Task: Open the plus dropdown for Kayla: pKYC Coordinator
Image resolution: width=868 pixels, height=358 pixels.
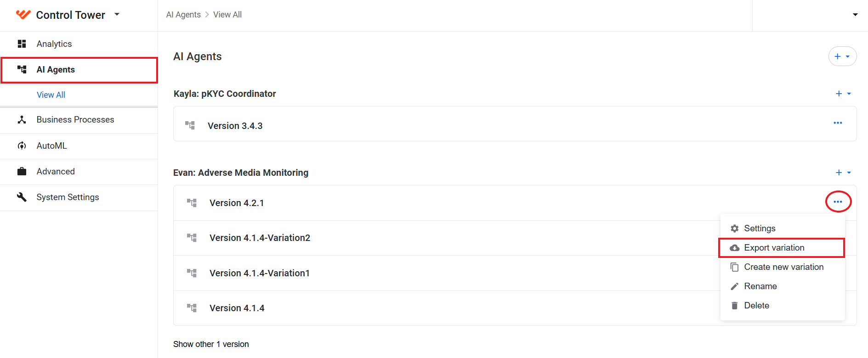Action: [x=843, y=94]
